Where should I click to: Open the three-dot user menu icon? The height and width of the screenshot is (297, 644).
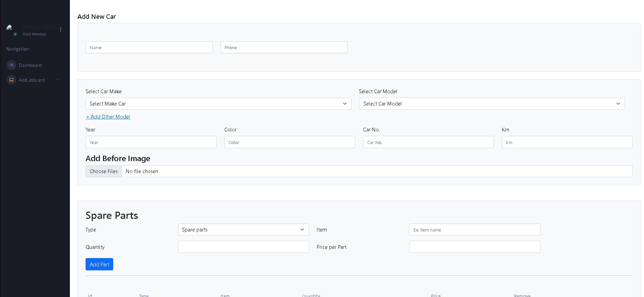point(60,30)
